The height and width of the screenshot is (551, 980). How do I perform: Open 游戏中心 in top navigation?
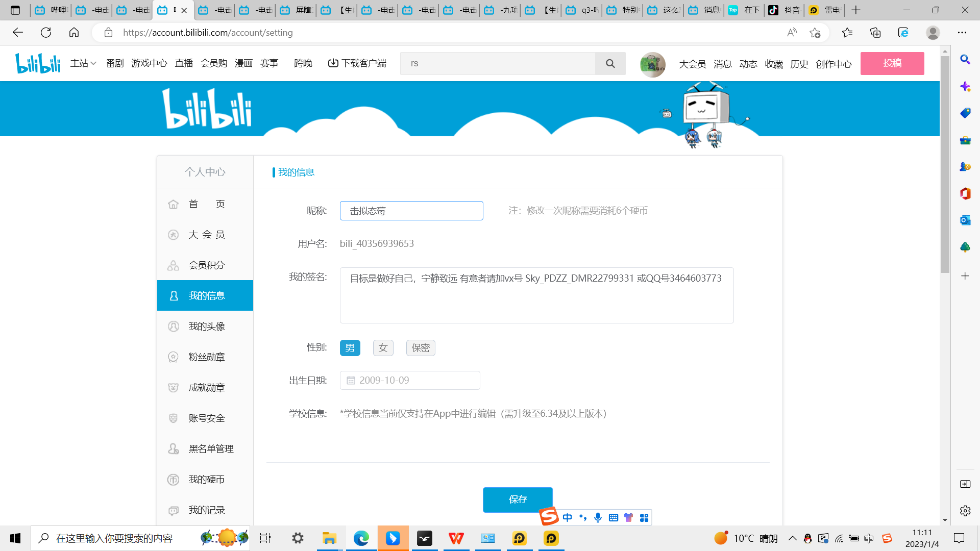pos(149,63)
